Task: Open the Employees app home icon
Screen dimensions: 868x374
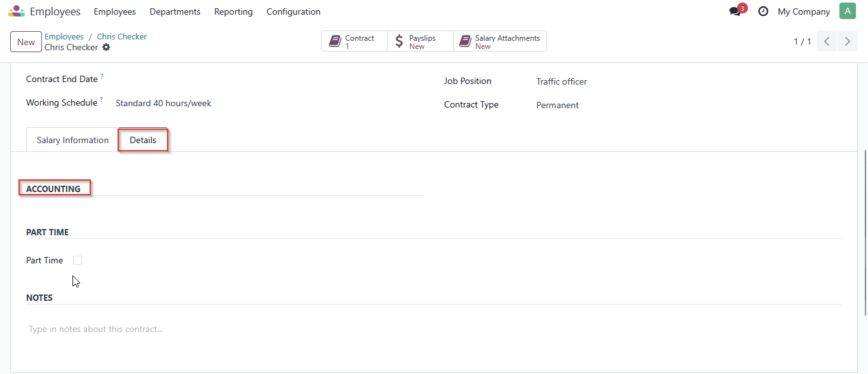Action: (17, 11)
